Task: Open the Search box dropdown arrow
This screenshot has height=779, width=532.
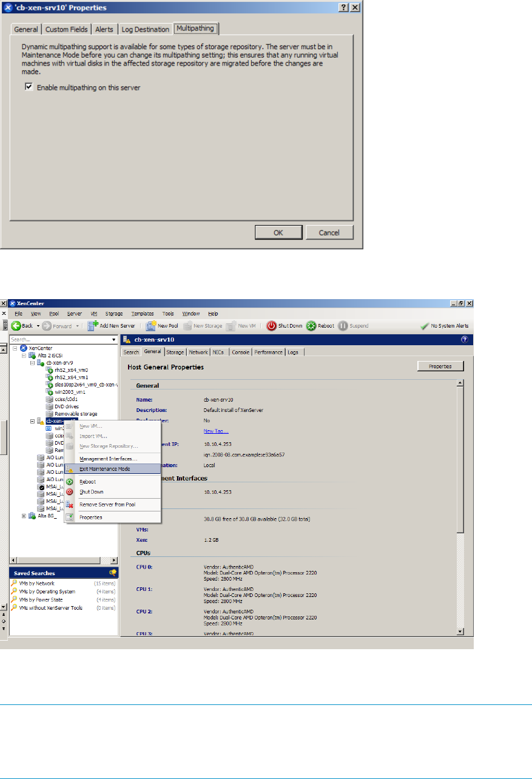Action: click(115, 340)
